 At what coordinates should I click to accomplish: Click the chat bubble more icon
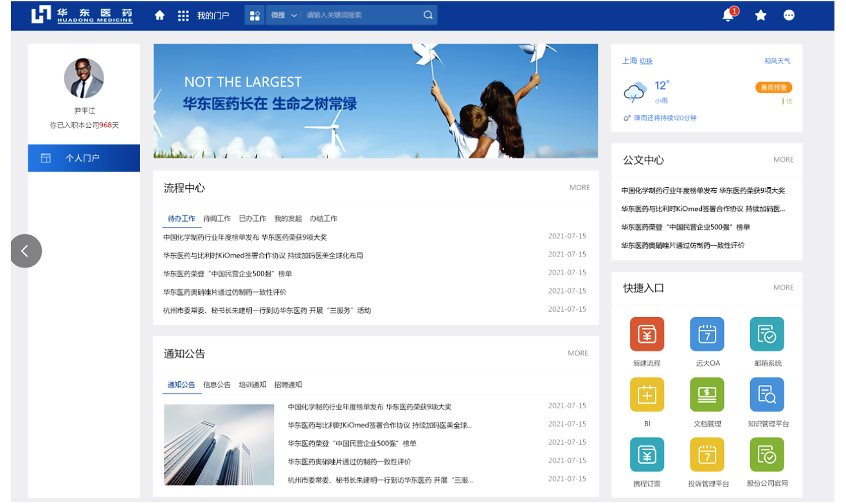coord(789,15)
